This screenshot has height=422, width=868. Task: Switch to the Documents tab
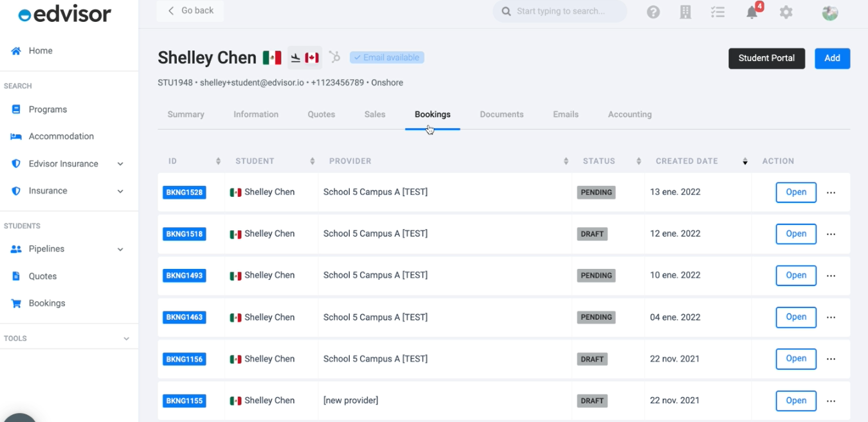[502, 115]
